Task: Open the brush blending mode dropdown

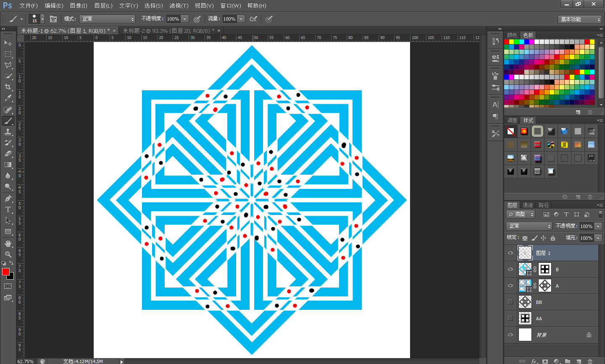Action: coord(108,19)
